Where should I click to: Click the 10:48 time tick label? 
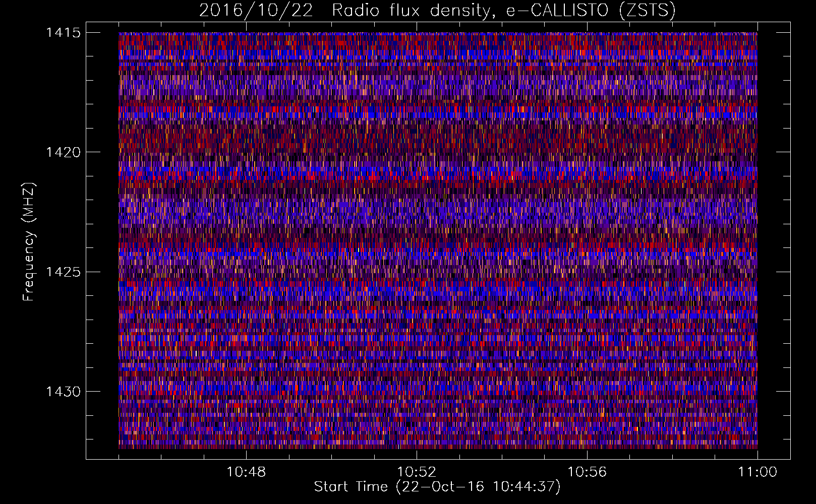coord(246,472)
